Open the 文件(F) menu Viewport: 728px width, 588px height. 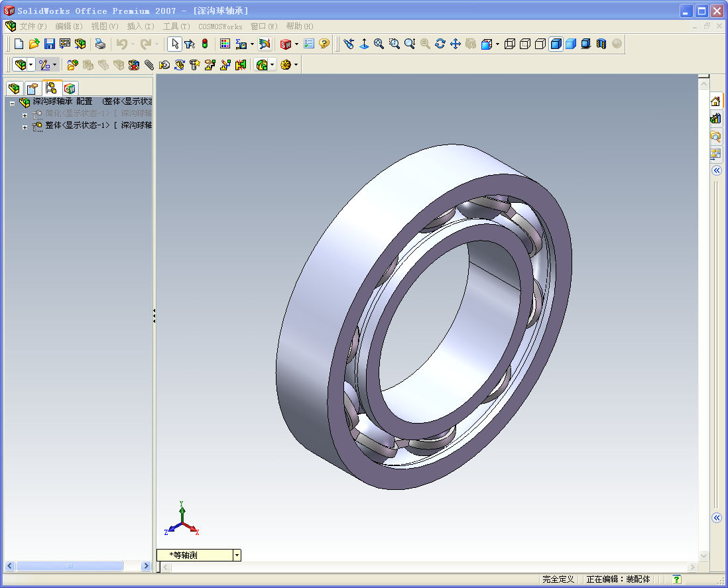tap(33, 27)
